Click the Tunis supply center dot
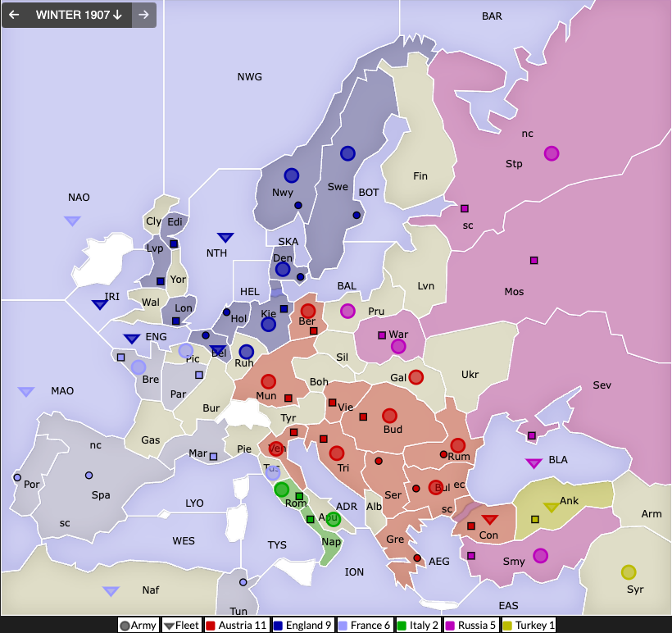Image resolution: width=672 pixels, height=633 pixels. tap(243, 582)
